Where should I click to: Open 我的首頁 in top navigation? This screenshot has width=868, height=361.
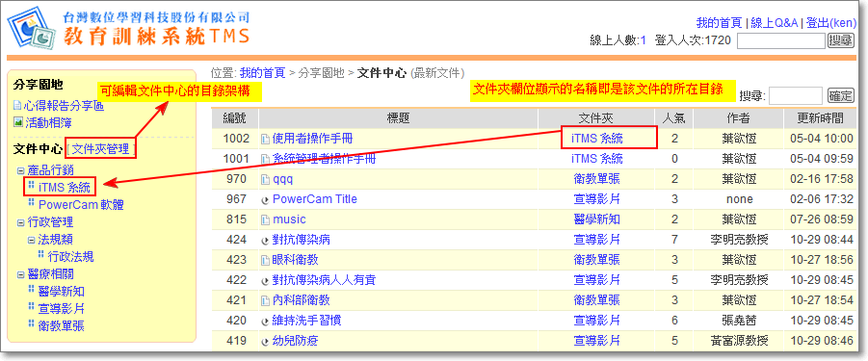click(719, 23)
